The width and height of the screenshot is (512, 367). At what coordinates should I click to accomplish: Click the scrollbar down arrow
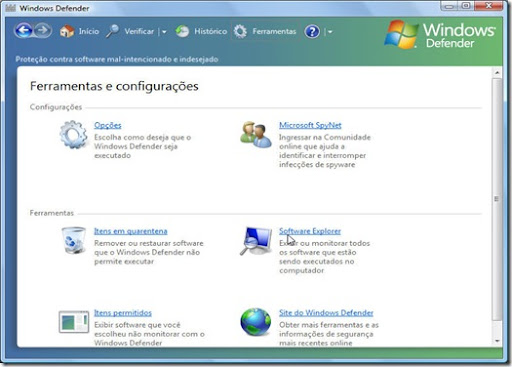coord(497,341)
